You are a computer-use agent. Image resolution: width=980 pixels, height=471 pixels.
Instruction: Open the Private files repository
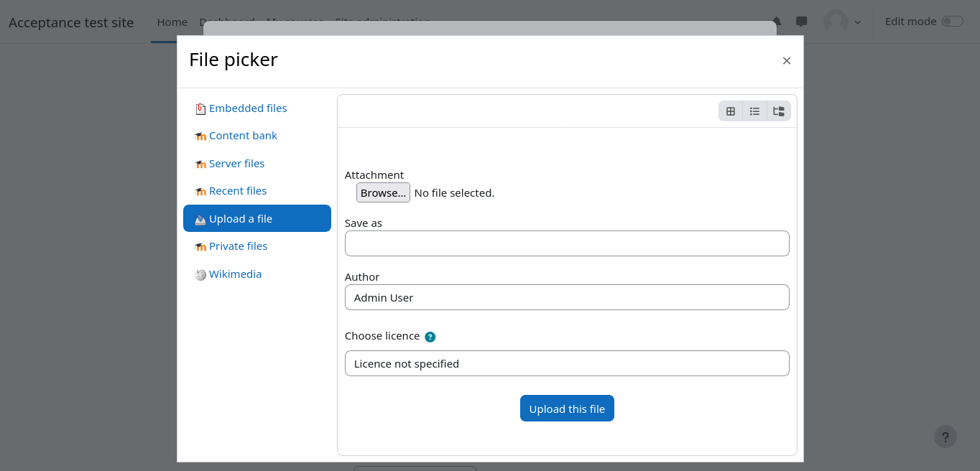point(238,246)
